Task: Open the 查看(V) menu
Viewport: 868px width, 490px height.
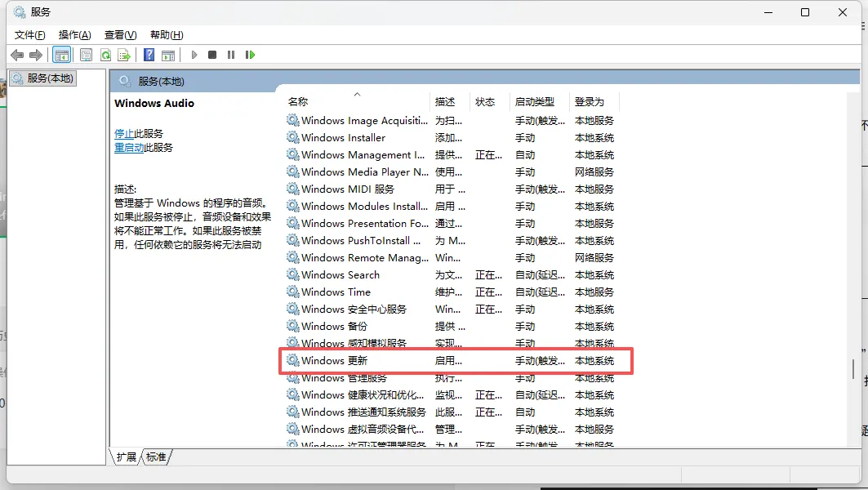Action: tap(120, 35)
